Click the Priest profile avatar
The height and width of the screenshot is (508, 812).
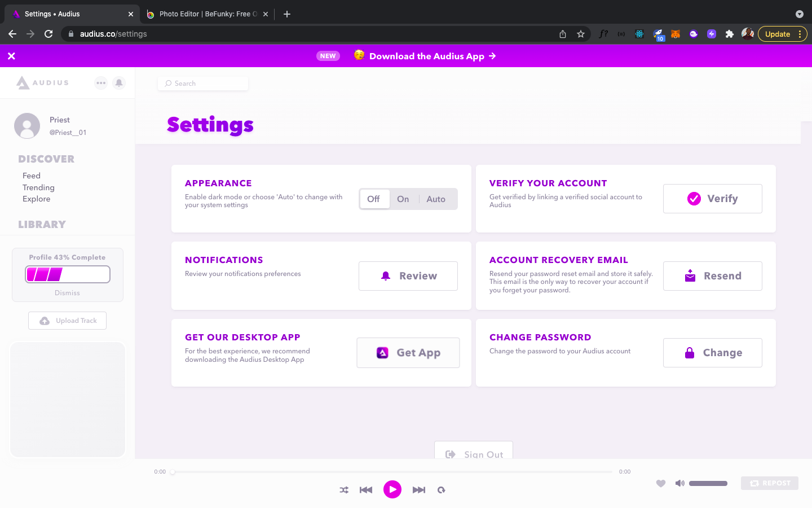point(27,125)
